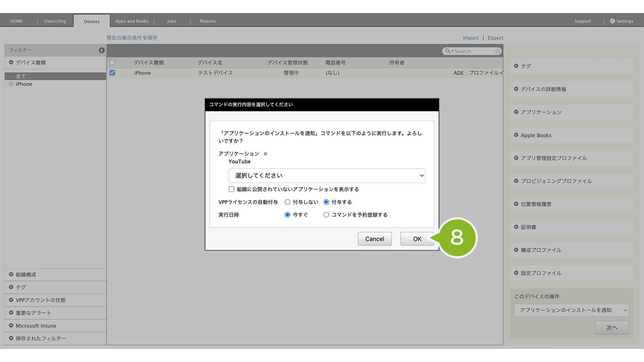Collapse the filter panel arrow icon
Screen dimensions: 644x362
102,50
